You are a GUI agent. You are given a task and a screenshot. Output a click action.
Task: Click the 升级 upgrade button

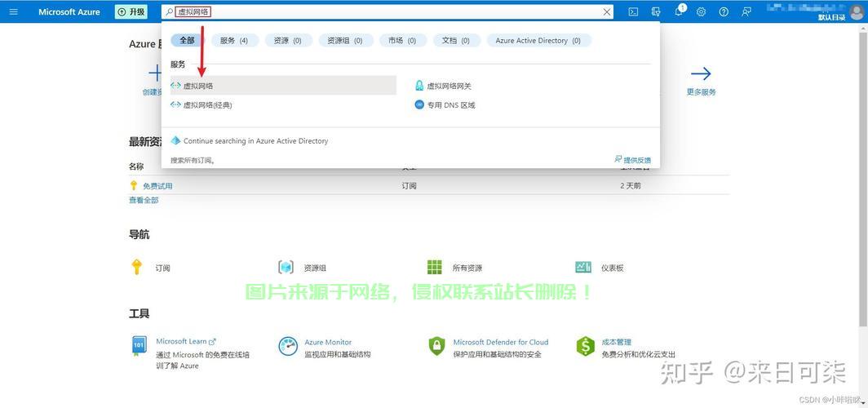tap(131, 11)
